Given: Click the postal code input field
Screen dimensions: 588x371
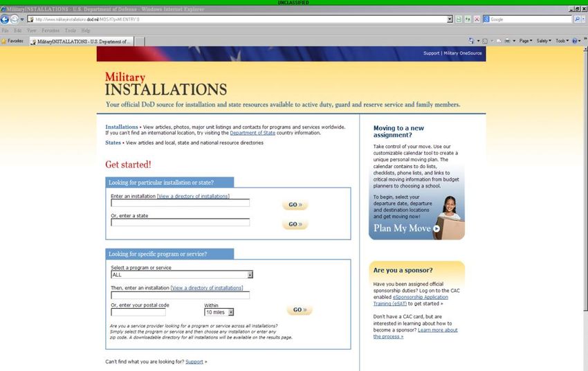Looking at the screenshot, I should tap(138, 312).
